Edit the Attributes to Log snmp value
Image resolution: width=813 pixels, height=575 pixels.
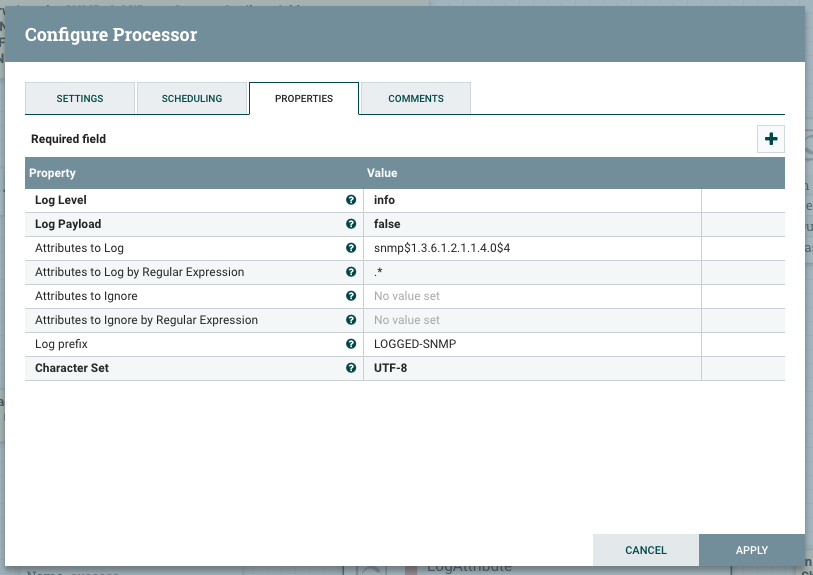(532, 248)
